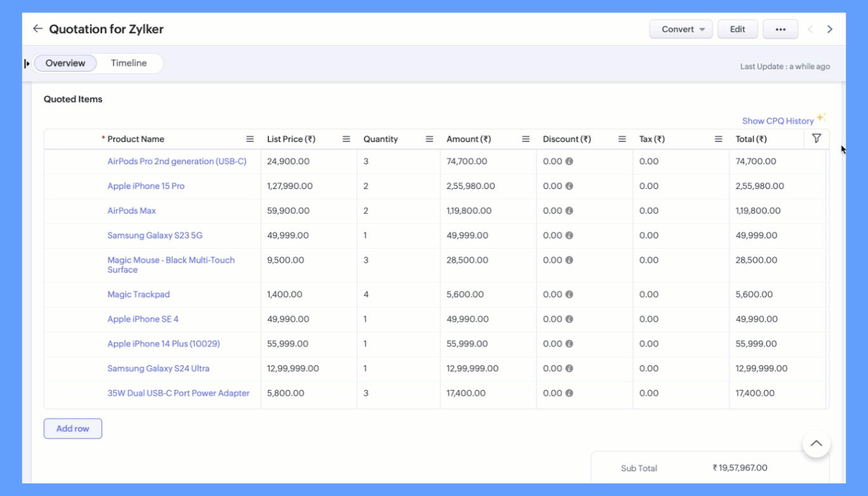The width and height of the screenshot is (868, 496).
Task: Open Magic Mouse - Black Multi-Touch Surface link
Action: coord(171,264)
